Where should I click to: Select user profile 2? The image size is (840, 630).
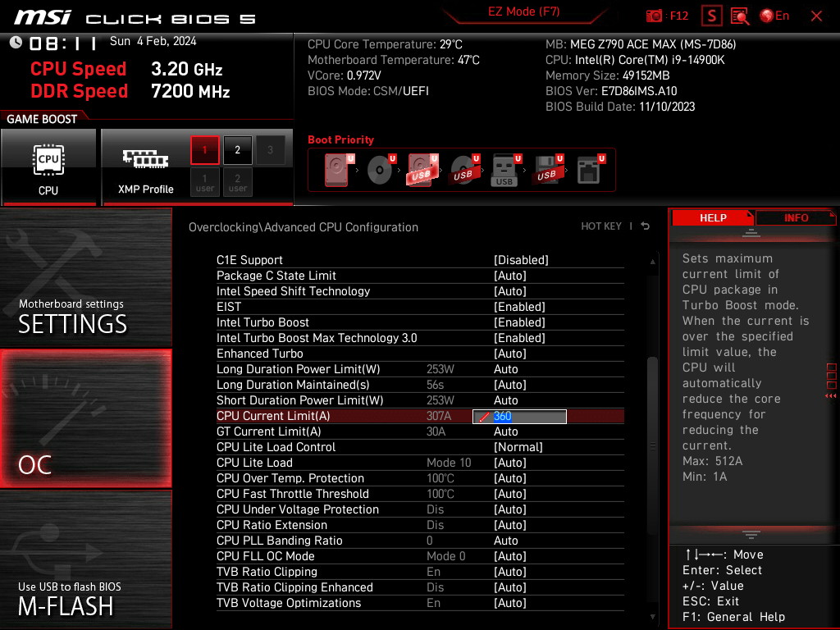click(237, 182)
